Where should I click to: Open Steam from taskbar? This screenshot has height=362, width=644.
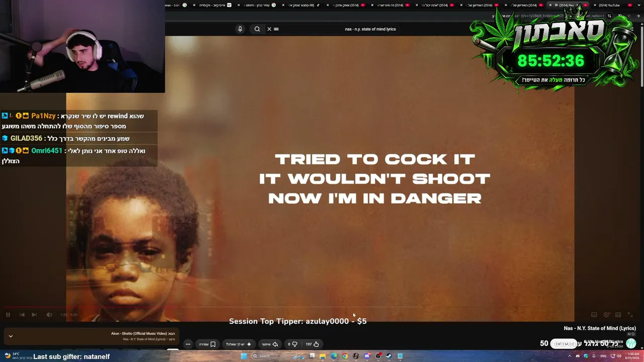point(389,356)
